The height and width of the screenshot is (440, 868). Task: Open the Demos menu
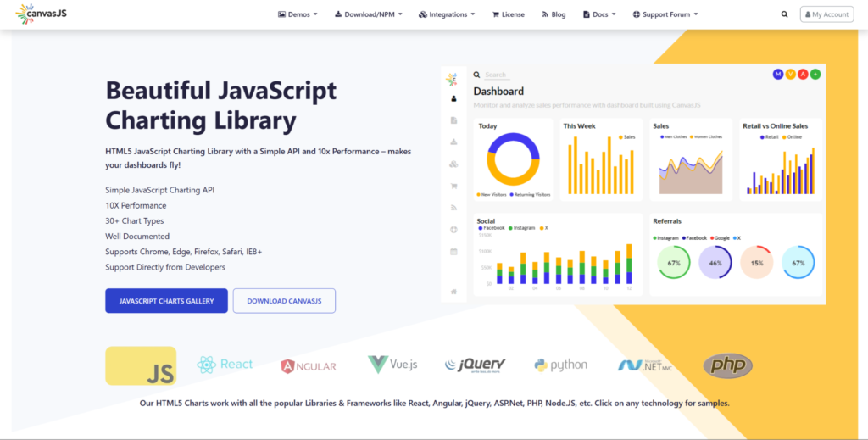[298, 14]
